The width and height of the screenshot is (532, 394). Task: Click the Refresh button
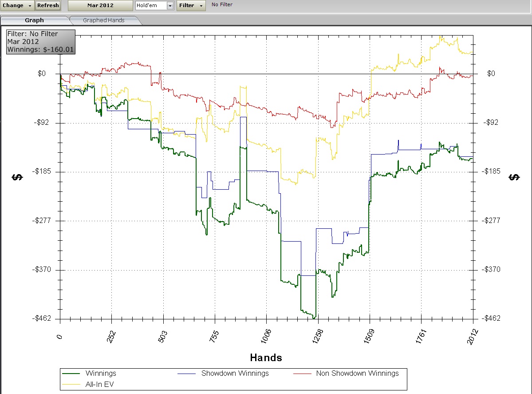point(47,5)
